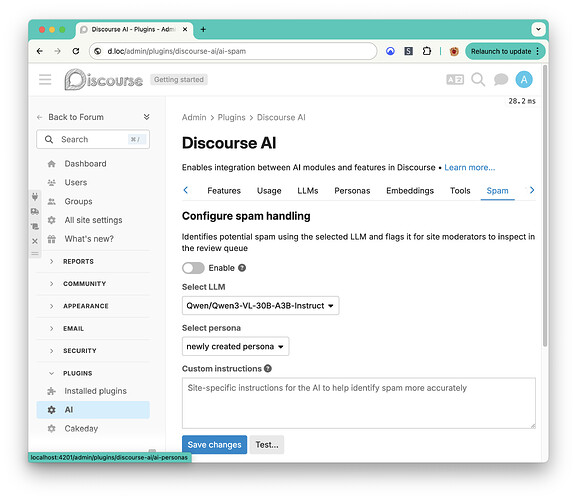This screenshot has height=500, width=577.
Task: Click the plug icon in dev toolbar
Action: tap(35, 197)
